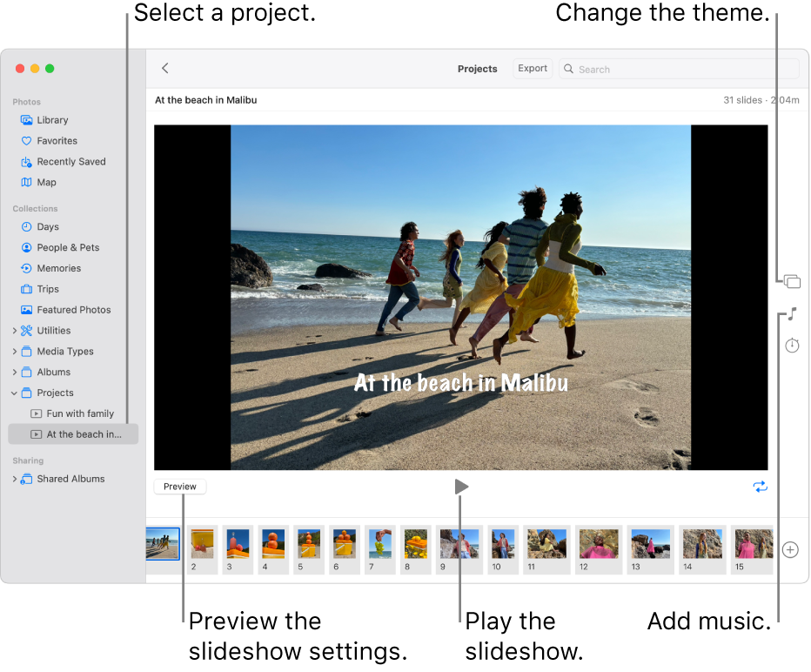Click the Projects title in the toolbar
The width and height of the screenshot is (811, 672).
coord(477,69)
